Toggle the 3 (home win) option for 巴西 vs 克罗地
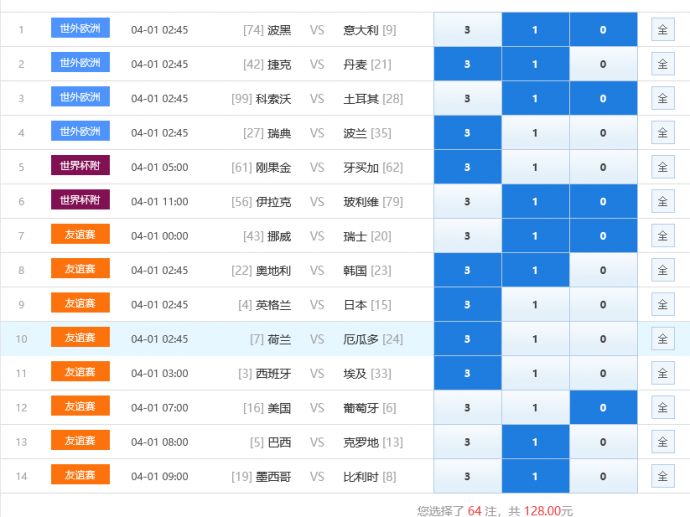690x517 pixels. 467,442
